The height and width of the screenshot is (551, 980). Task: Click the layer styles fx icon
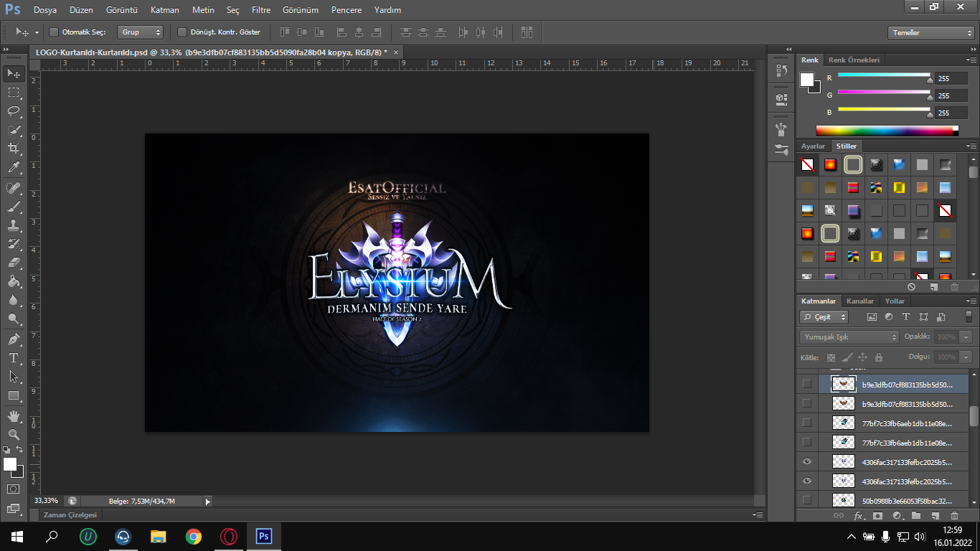pos(859,516)
